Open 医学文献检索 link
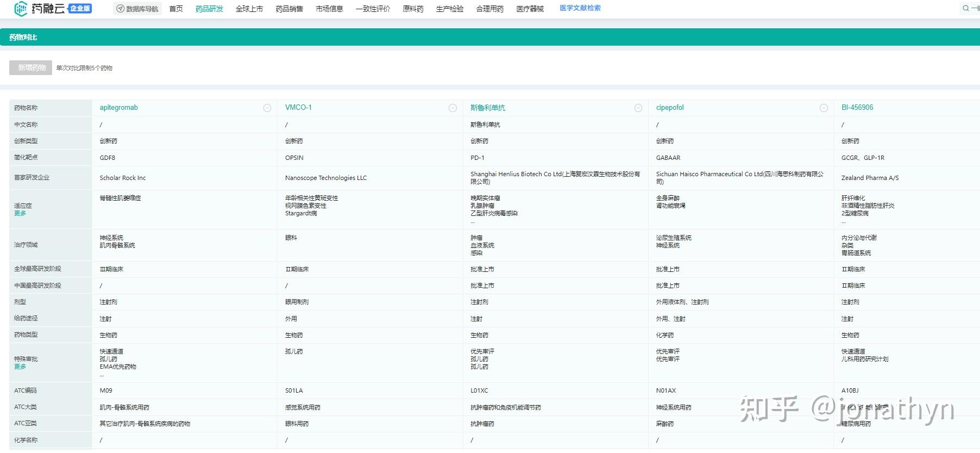 tap(580, 8)
